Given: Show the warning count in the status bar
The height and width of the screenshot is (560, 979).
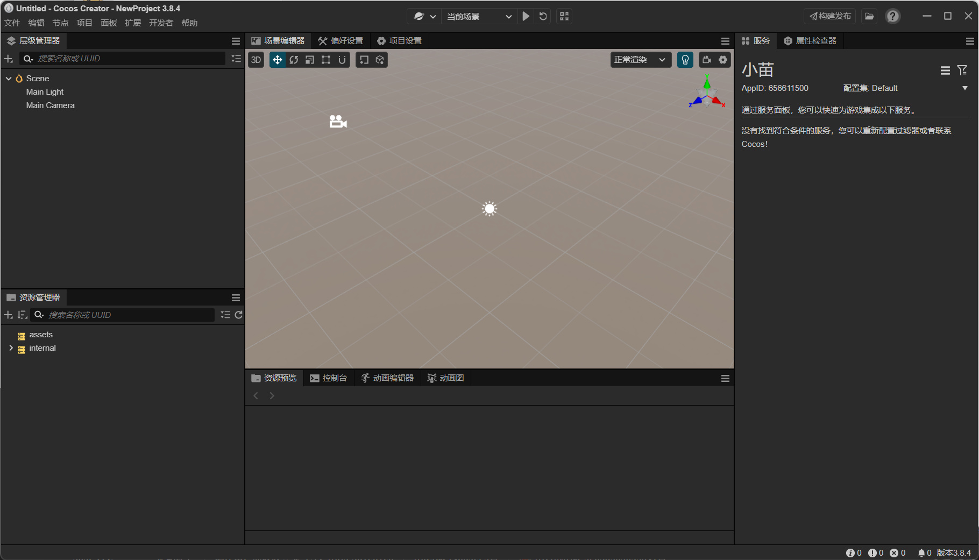Looking at the screenshot, I should click(876, 553).
